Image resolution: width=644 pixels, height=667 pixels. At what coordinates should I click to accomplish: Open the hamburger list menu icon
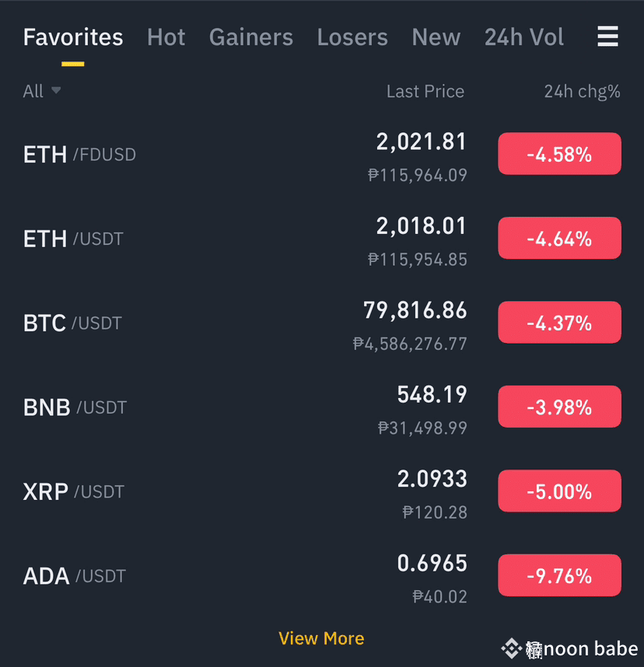[x=607, y=37]
